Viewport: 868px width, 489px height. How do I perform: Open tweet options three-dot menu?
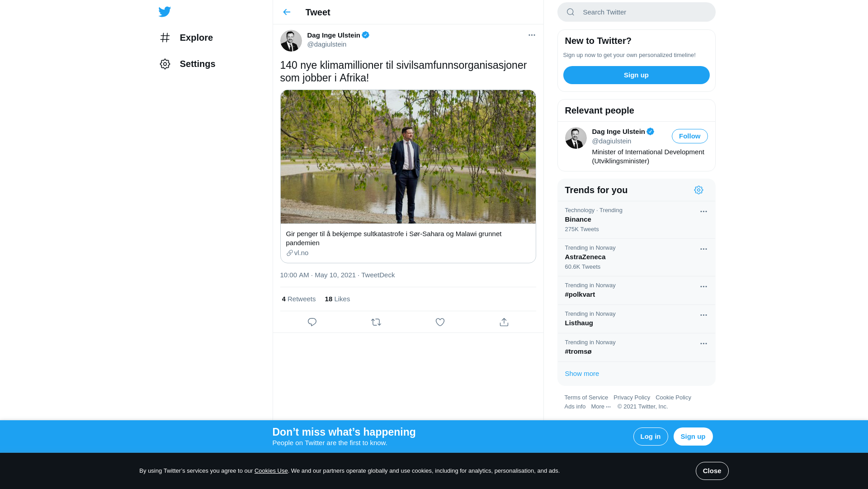pyautogui.click(x=532, y=35)
